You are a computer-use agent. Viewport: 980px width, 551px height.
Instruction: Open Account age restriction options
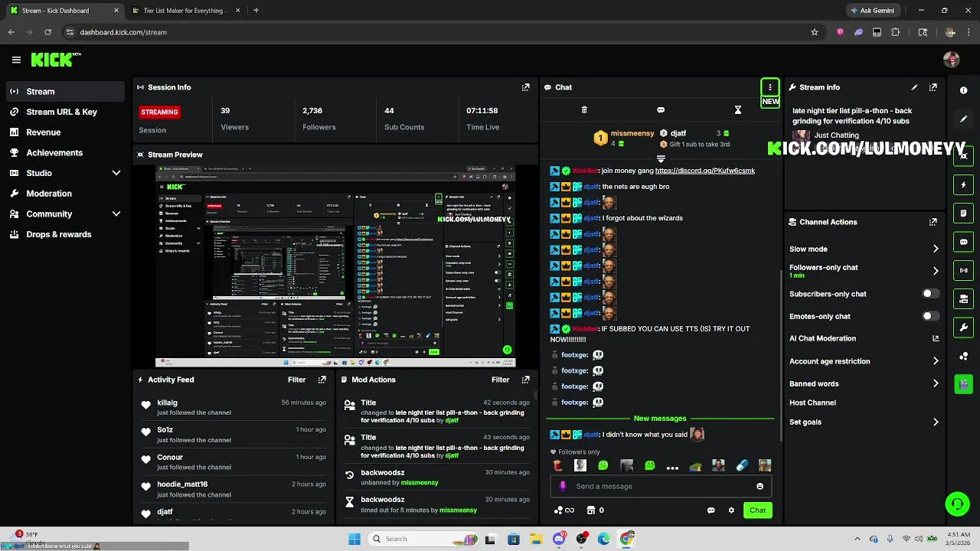click(935, 361)
